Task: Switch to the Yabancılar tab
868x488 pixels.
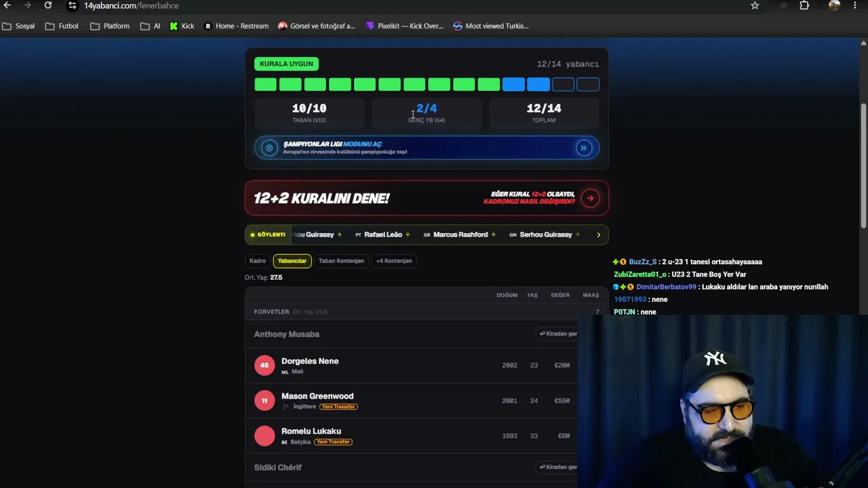Action: tap(292, 261)
